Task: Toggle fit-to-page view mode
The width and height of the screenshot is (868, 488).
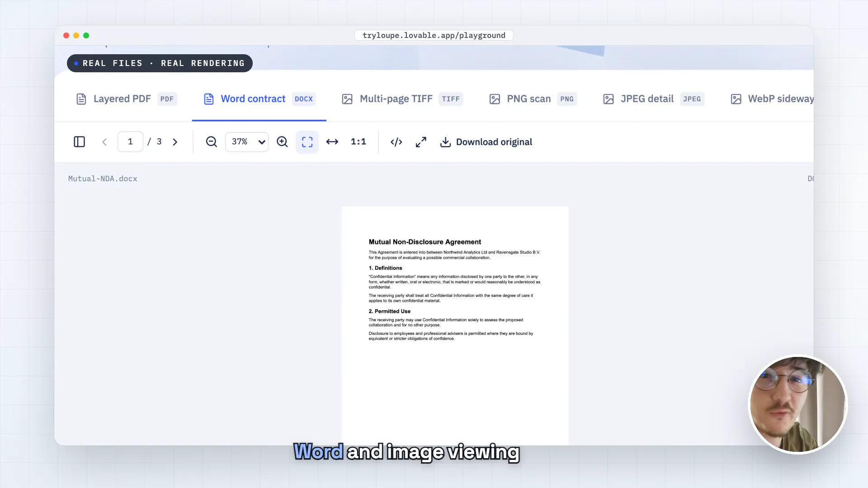Action: (307, 142)
